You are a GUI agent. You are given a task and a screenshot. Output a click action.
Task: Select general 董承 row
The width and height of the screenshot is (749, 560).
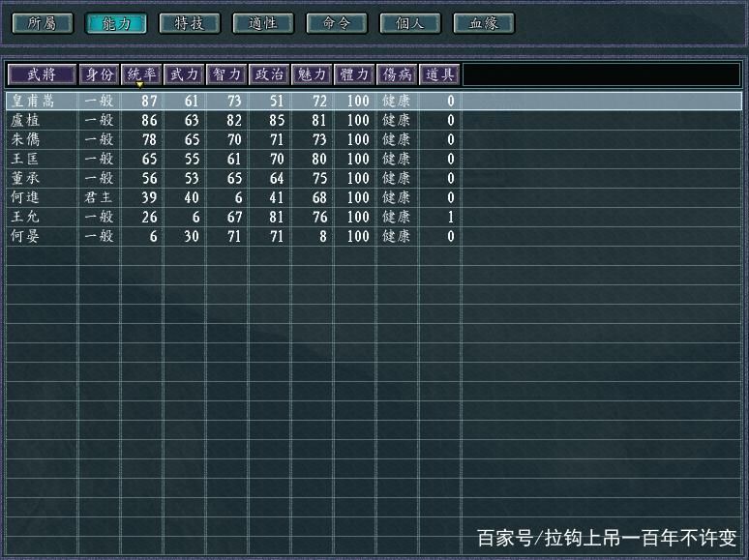coord(374,178)
